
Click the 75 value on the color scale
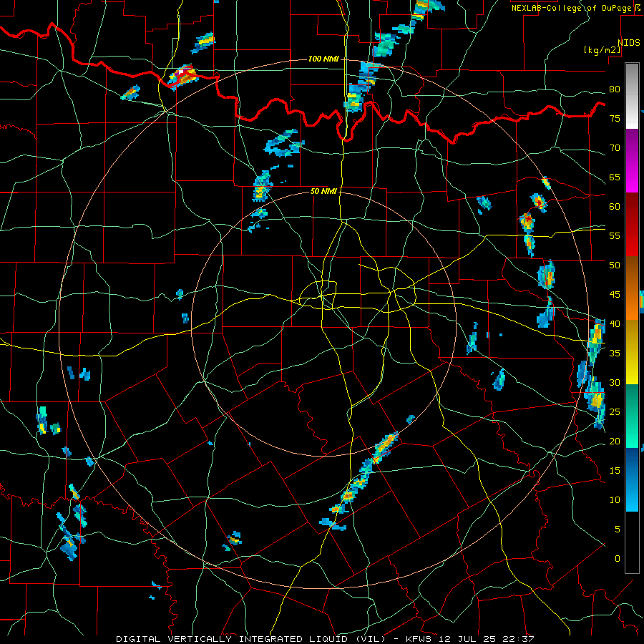click(x=615, y=118)
